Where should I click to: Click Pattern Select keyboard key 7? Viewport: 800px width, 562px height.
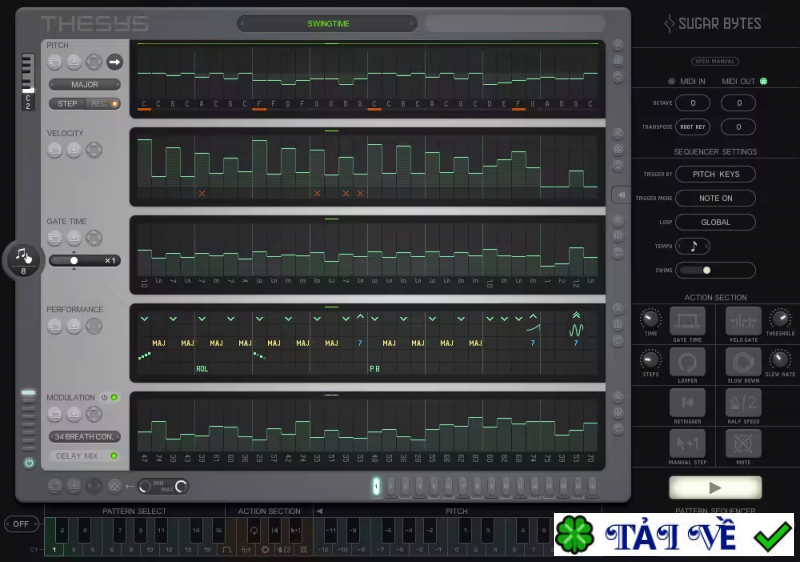[120, 531]
